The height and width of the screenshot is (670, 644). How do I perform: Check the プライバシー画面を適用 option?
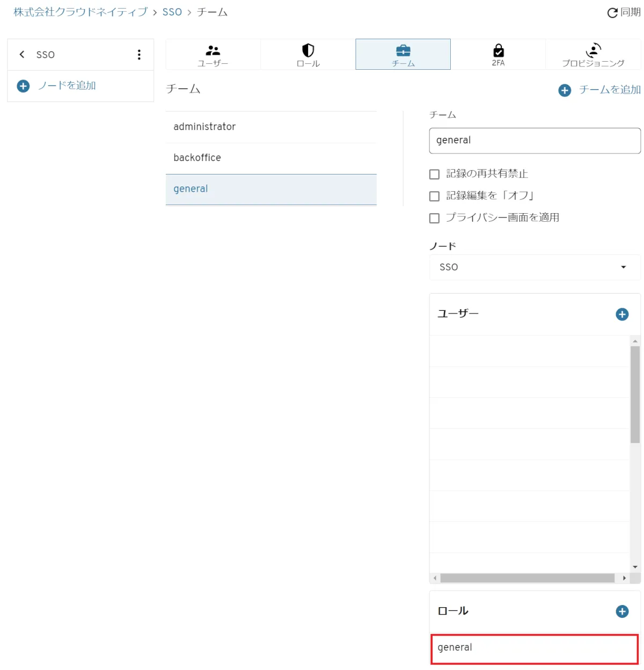[435, 219]
